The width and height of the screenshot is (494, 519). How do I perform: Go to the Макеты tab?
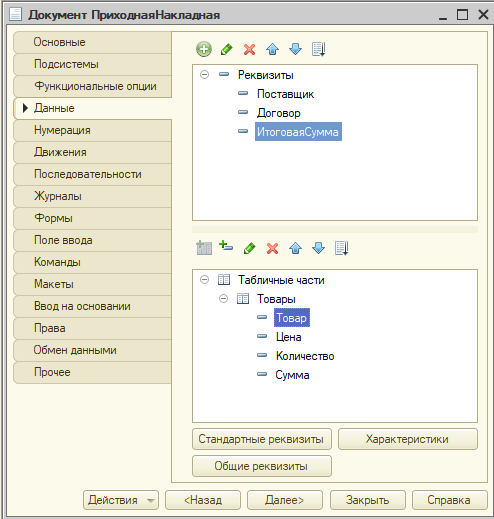(92, 284)
